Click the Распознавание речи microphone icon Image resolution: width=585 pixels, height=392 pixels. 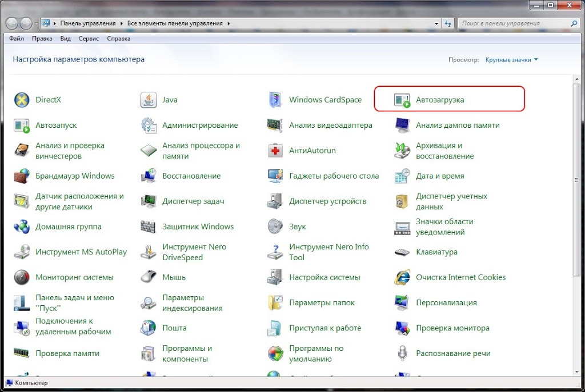tap(402, 353)
